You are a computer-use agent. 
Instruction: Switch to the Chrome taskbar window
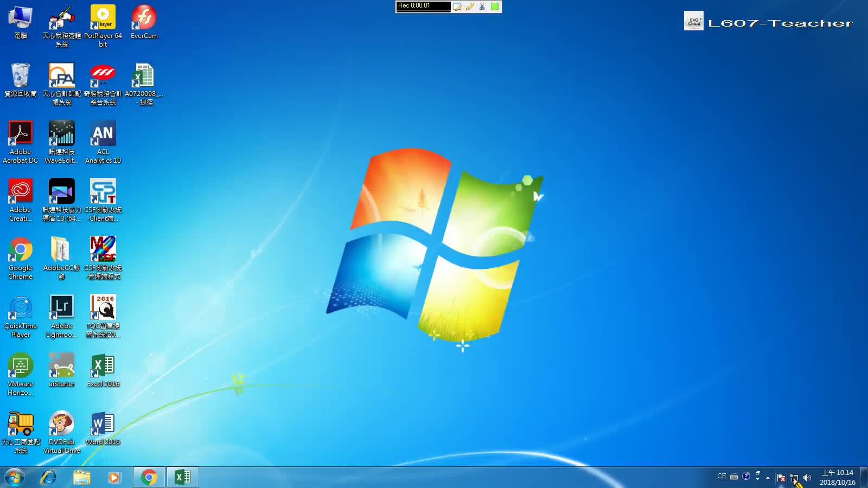149,477
